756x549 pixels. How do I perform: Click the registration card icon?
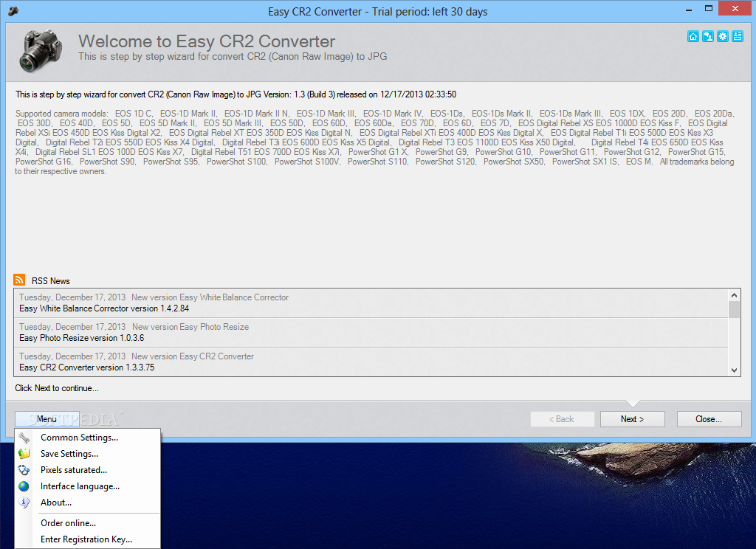[x=738, y=37]
